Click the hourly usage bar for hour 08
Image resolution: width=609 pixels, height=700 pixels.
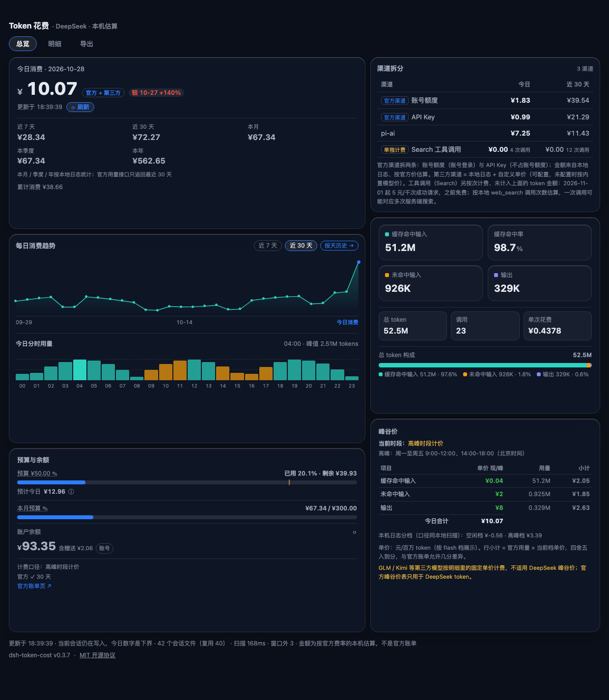137,378
